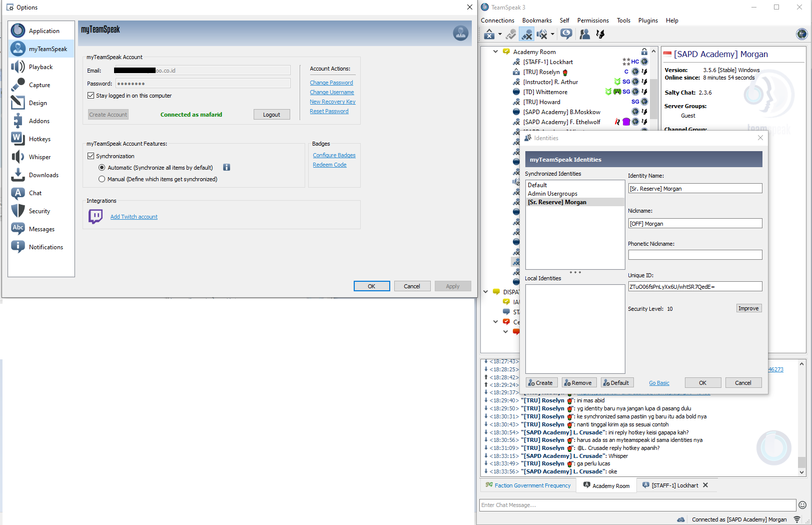Screen dimensions: 812x525
Task: Click Cancel in the Identities dialog
Action: point(743,383)
